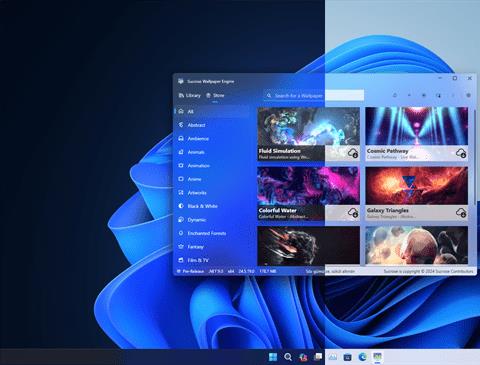Open the Copilot icon on the taskbar
The width and height of the screenshot is (480, 365).
[x=303, y=357]
